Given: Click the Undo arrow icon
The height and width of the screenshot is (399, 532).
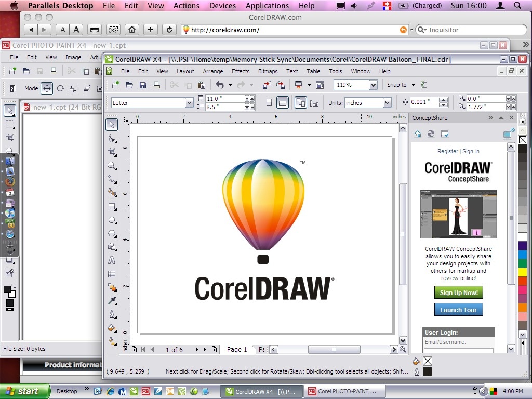Looking at the screenshot, I should 221,84.
